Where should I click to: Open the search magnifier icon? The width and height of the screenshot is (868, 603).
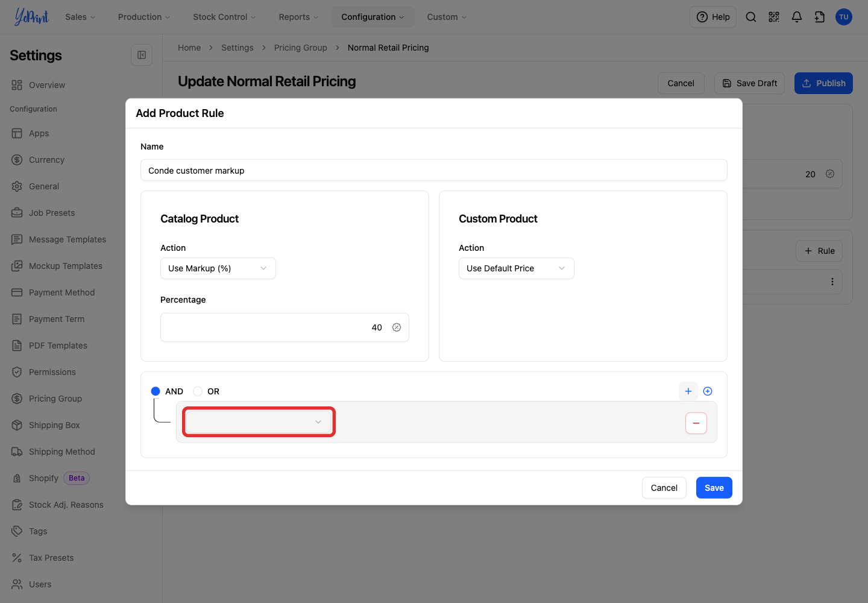point(751,17)
